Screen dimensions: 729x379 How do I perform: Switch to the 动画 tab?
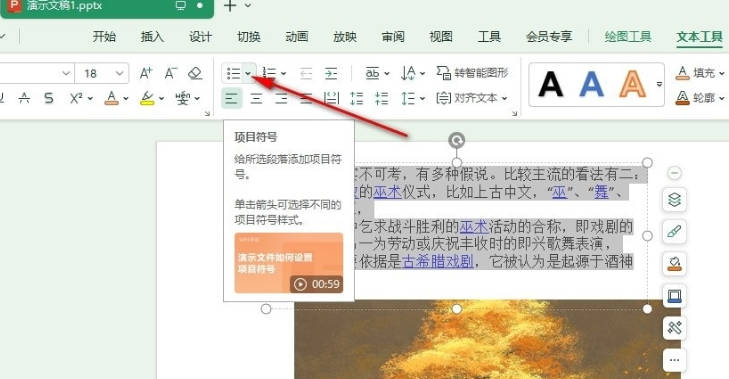tap(297, 36)
